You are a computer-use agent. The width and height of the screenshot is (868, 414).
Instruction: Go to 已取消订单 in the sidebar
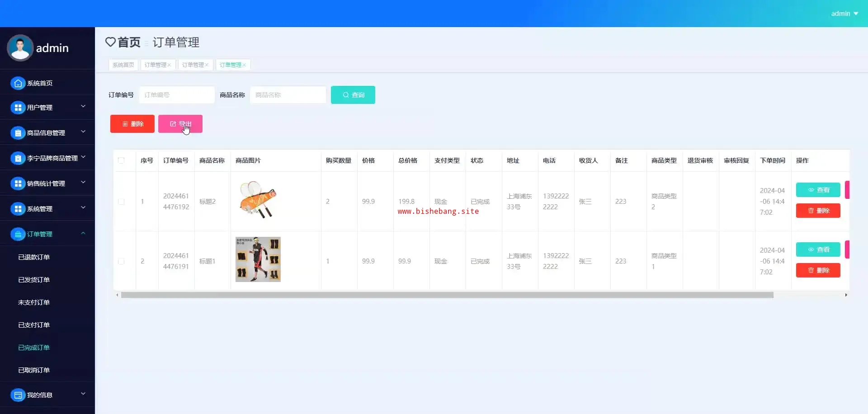pyautogui.click(x=34, y=370)
